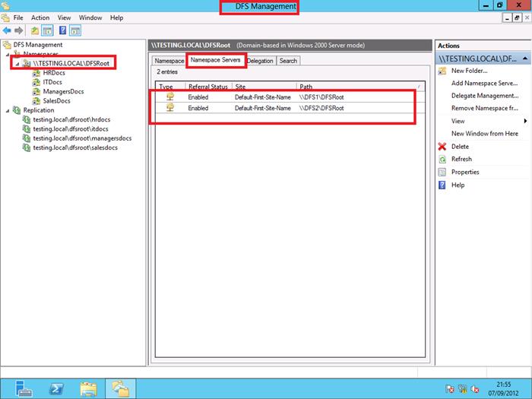Select the \\DFS2\DFSRoot path entry
This screenshot has width=532, height=399.
coord(321,108)
